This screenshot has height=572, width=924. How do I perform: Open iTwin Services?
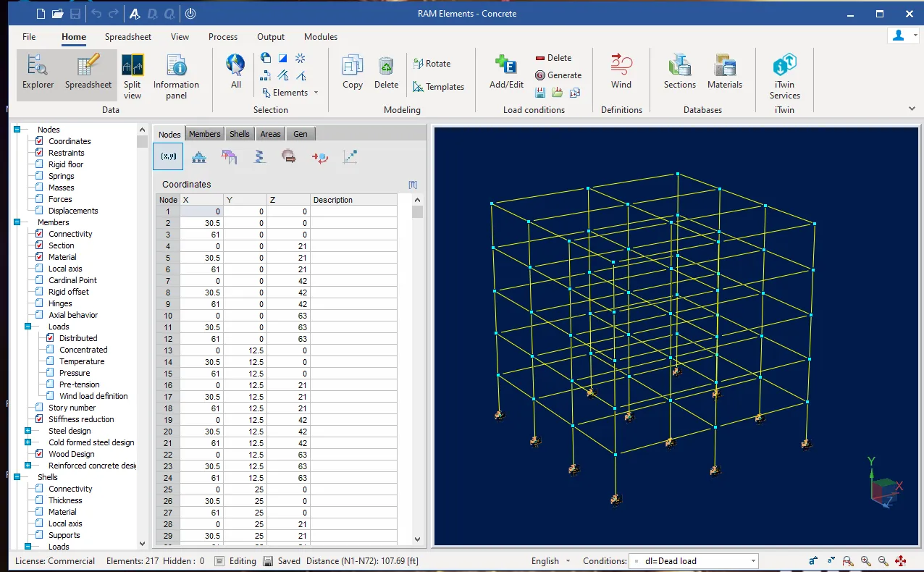[785, 76]
